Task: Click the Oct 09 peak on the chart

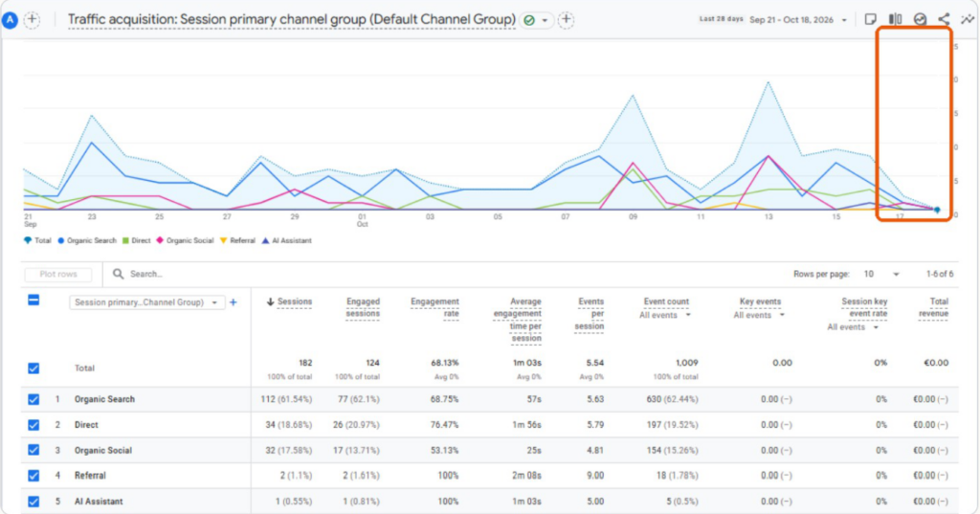Action: [x=634, y=95]
